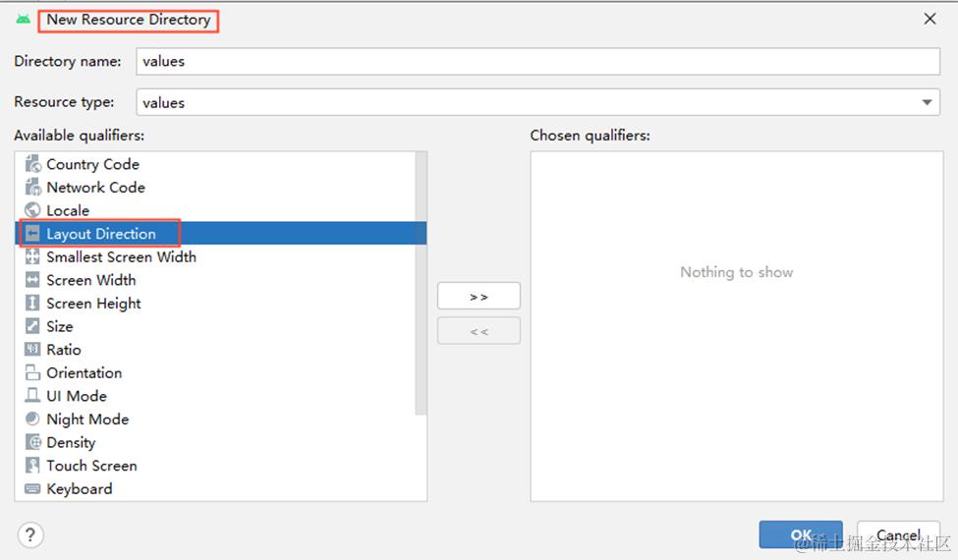Select Layout Direction qualifier text
Viewport: 958px width, 560px height.
101,234
